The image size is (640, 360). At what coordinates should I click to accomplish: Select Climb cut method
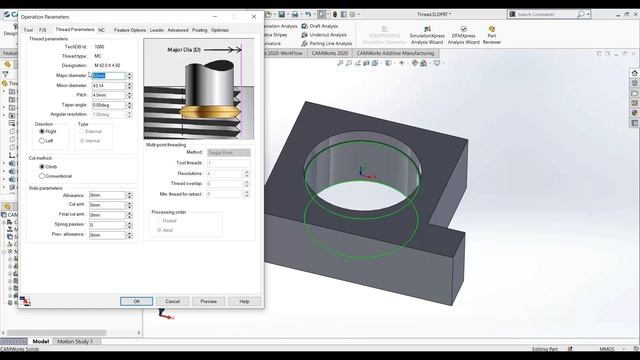pyautogui.click(x=48, y=167)
